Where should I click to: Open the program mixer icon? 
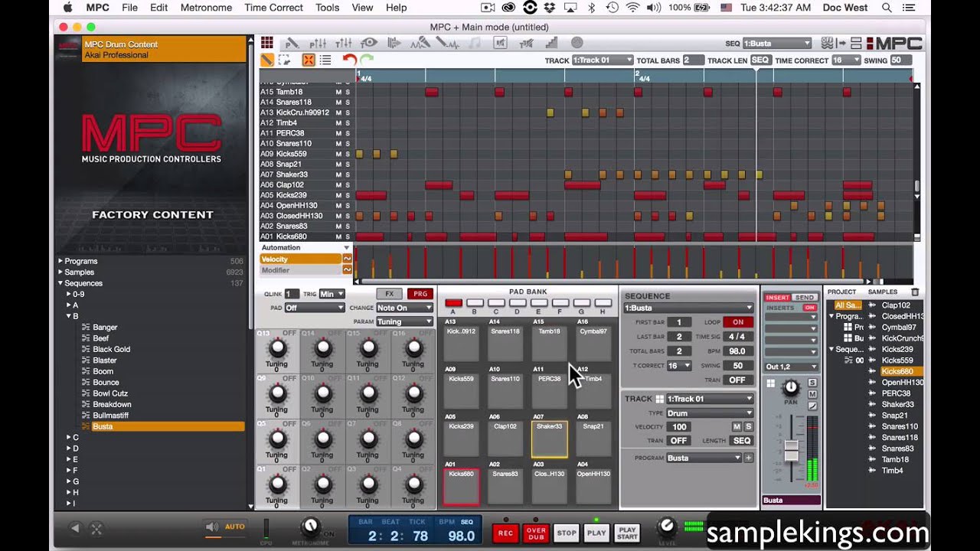[x=318, y=43]
